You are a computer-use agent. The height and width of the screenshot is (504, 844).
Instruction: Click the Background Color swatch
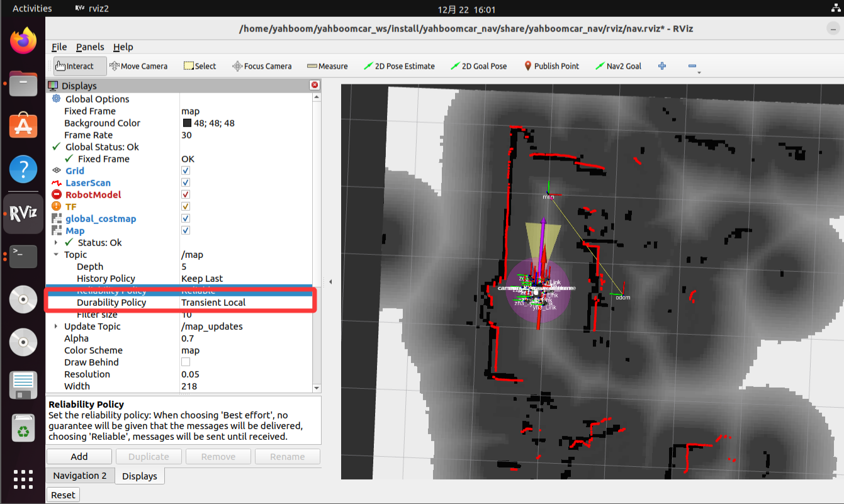pyautogui.click(x=187, y=123)
